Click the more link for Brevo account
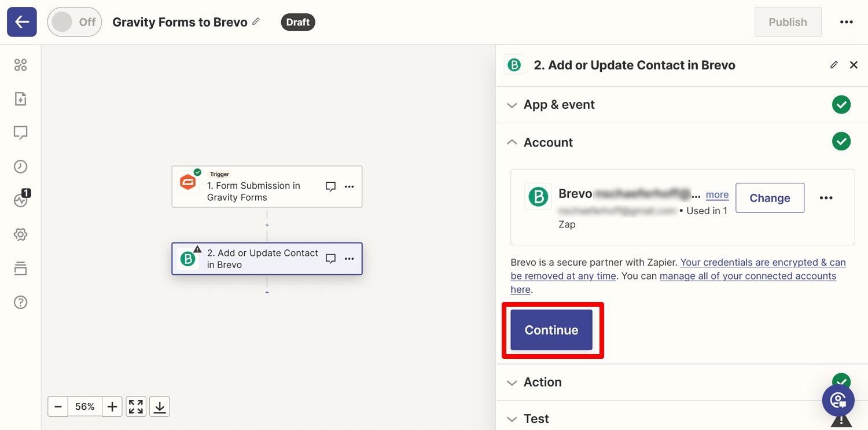Screen dimensions: 868x430 (x=717, y=194)
